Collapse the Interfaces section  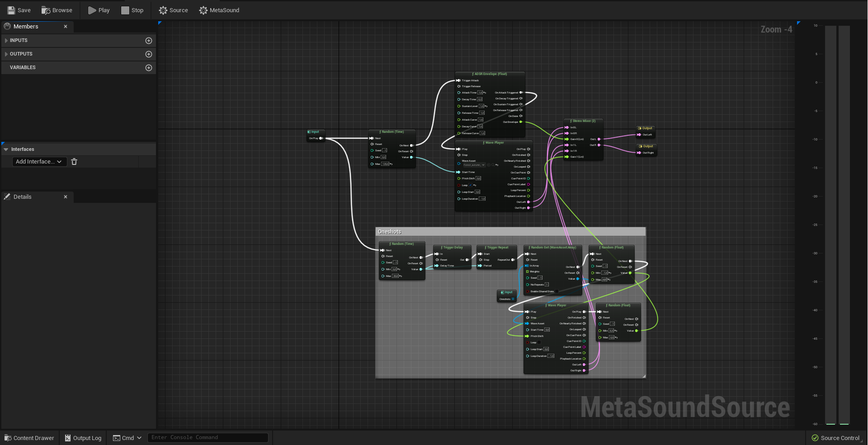click(x=6, y=150)
